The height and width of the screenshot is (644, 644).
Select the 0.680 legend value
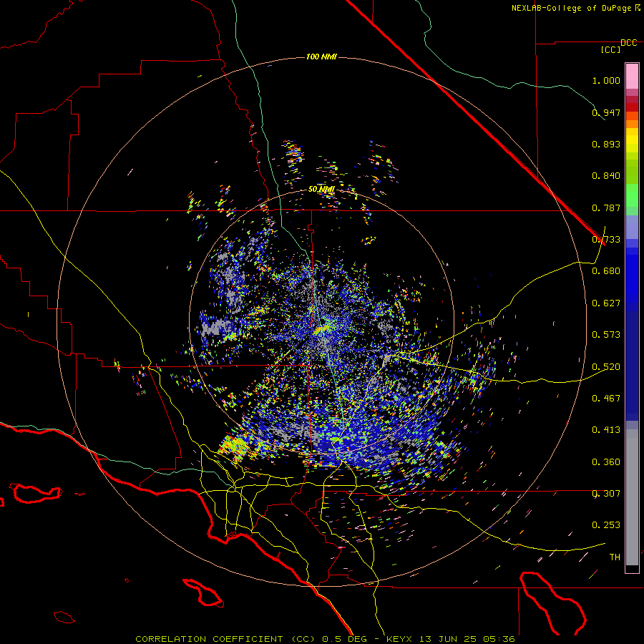point(606,271)
